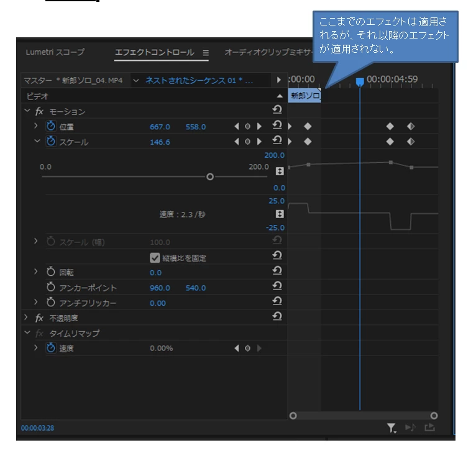
Task: Toggle the Scale value graph range button
Action: click(280, 171)
